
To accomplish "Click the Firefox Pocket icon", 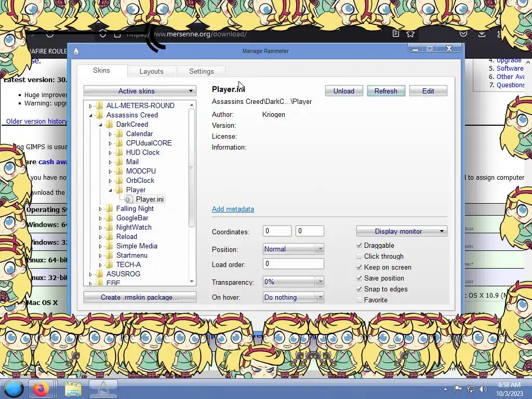I will pos(463,34).
